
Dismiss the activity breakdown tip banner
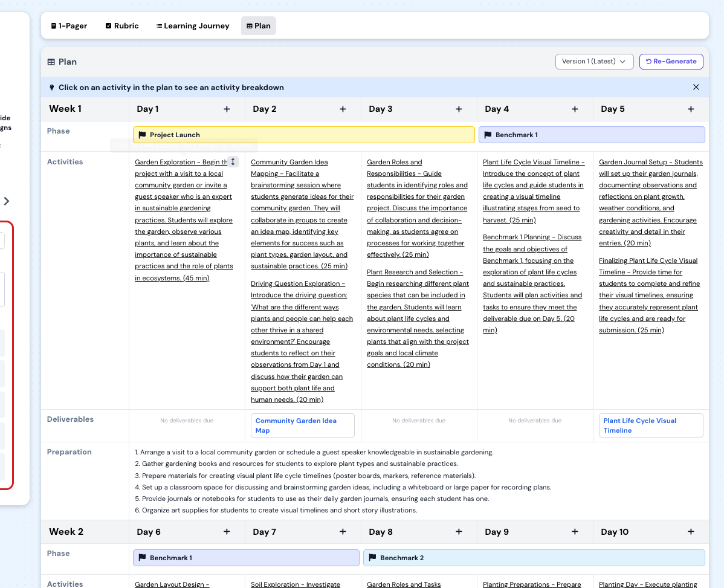point(696,87)
